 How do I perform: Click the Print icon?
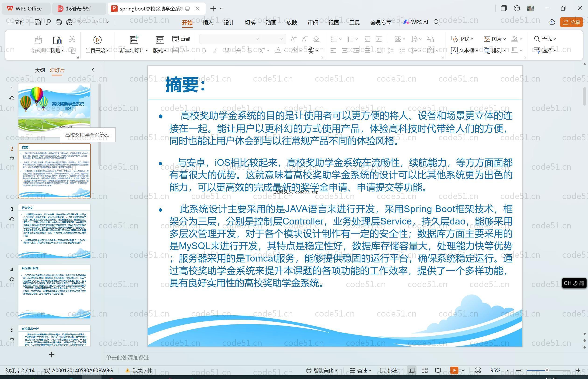[x=59, y=22]
